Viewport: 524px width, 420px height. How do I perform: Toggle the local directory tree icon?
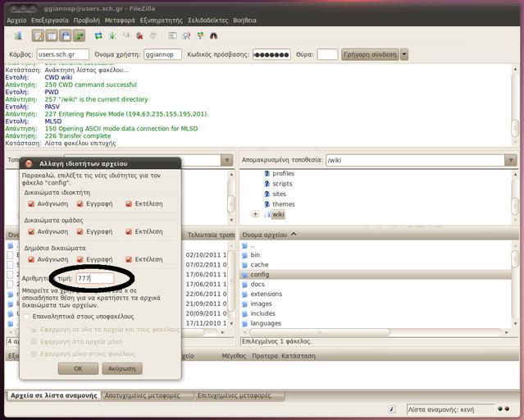click(x=52, y=36)
